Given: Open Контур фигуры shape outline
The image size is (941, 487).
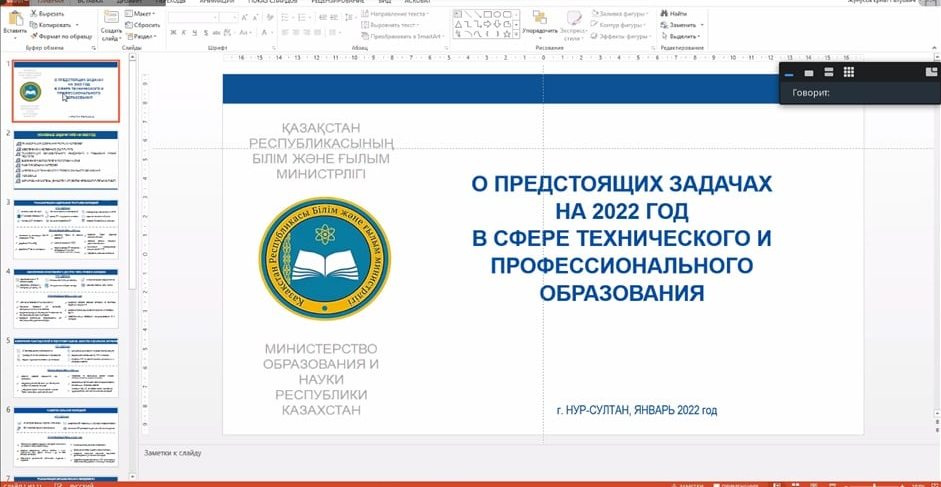Looking at the screenshot, I should [618, 25].
